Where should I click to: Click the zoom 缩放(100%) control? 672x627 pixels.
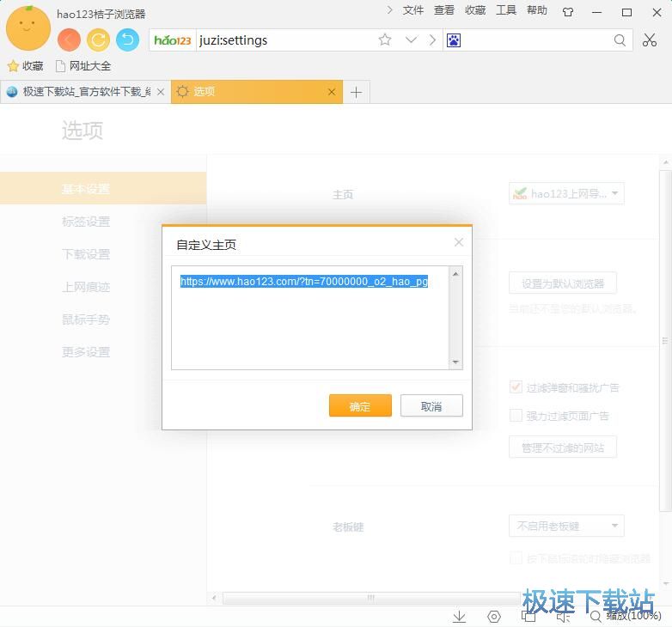point(626,616)
